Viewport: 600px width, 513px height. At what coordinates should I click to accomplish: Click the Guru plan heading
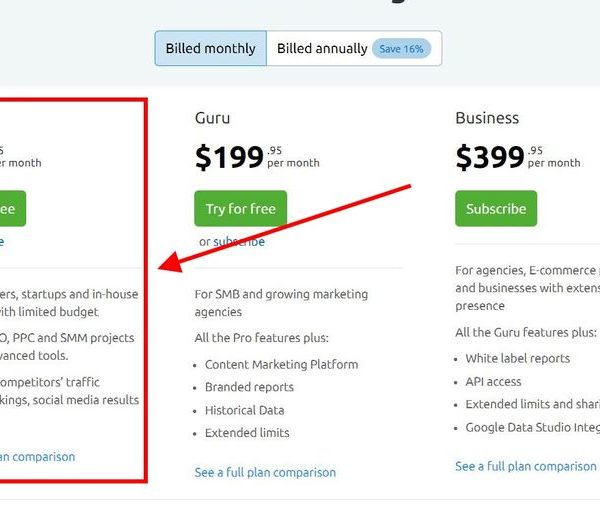point(212,118)
